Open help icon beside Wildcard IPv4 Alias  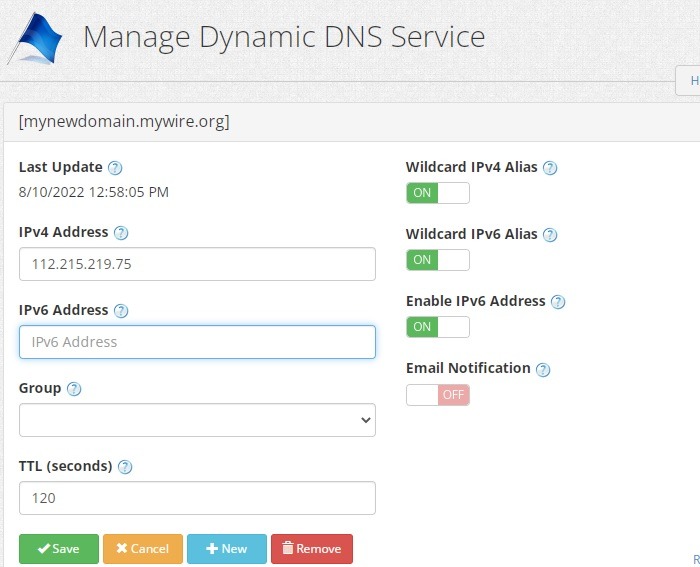click(550, 168)
